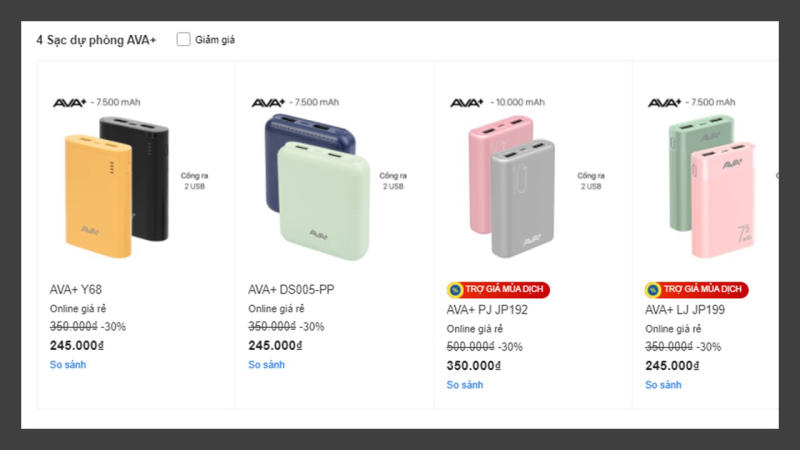
Task: Click So sánh under AVA+ DS005-PP
Action: pos(266,365)
